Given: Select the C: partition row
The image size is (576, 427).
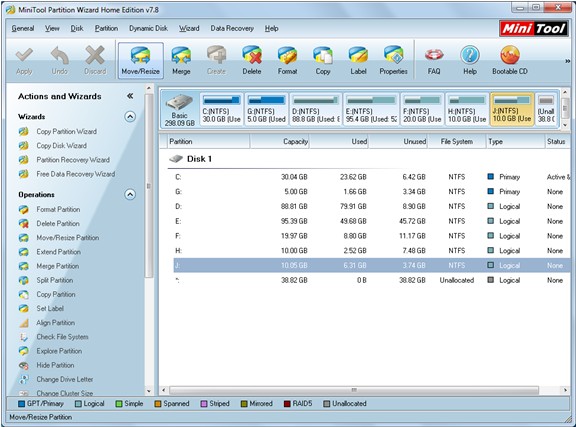Looking at the screenshot, I should pos(371,177).
